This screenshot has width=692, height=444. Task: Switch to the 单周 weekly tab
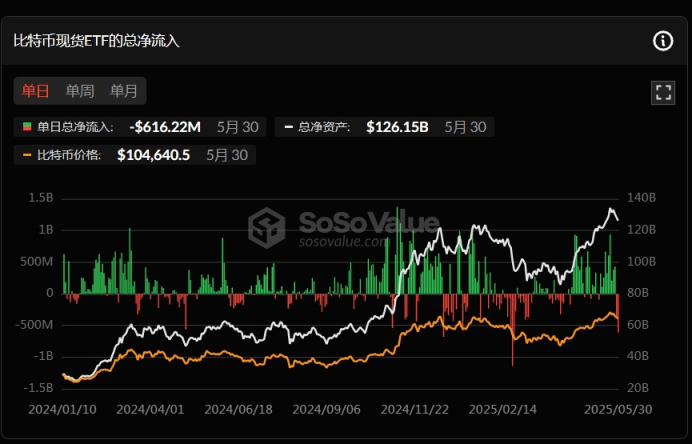pos(80,91)
